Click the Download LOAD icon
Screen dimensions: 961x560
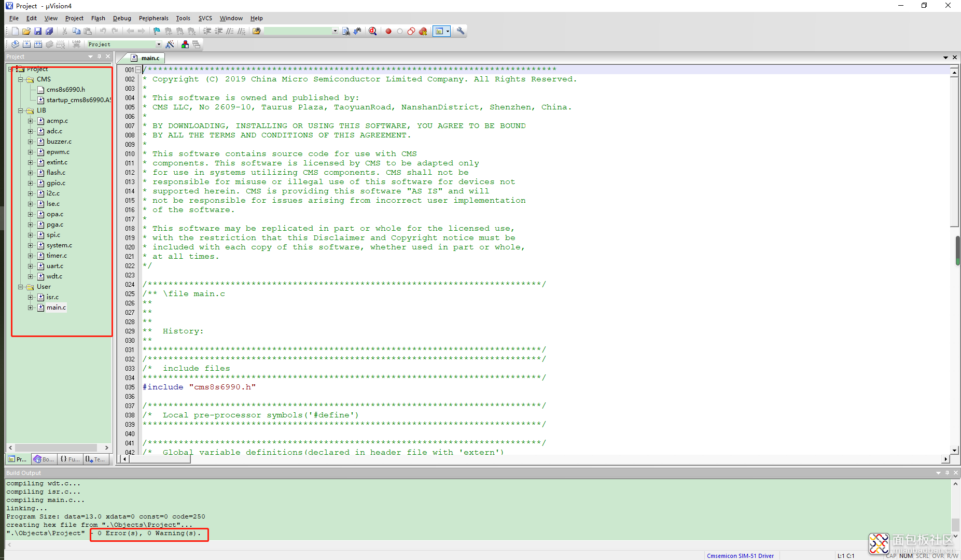76,45
